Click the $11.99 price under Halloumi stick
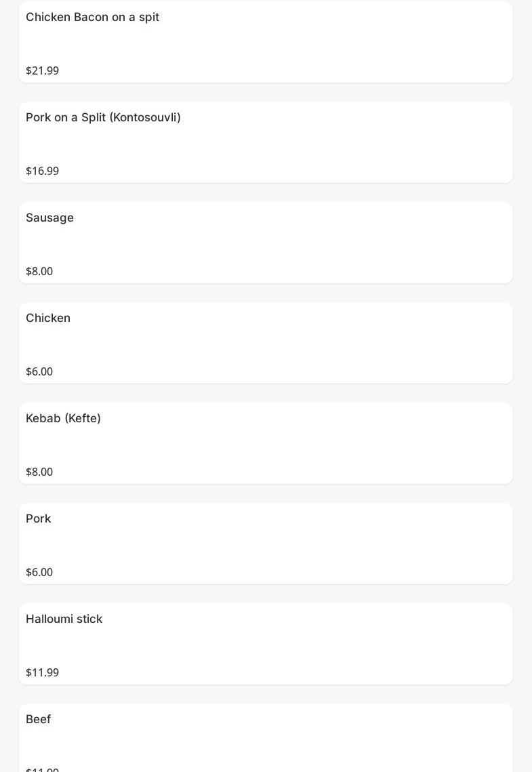532x772 pixels. pos(42,672)
